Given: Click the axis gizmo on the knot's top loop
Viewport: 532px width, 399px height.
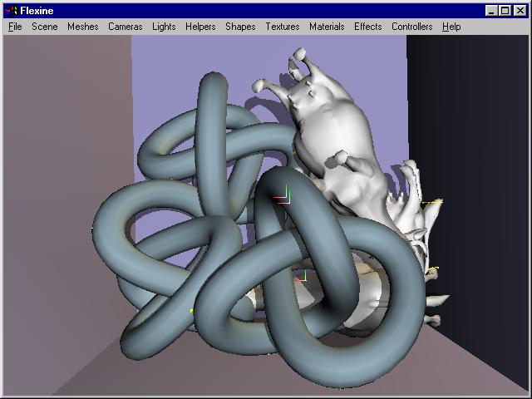Looking at the screenshot, I should (283, 195).
